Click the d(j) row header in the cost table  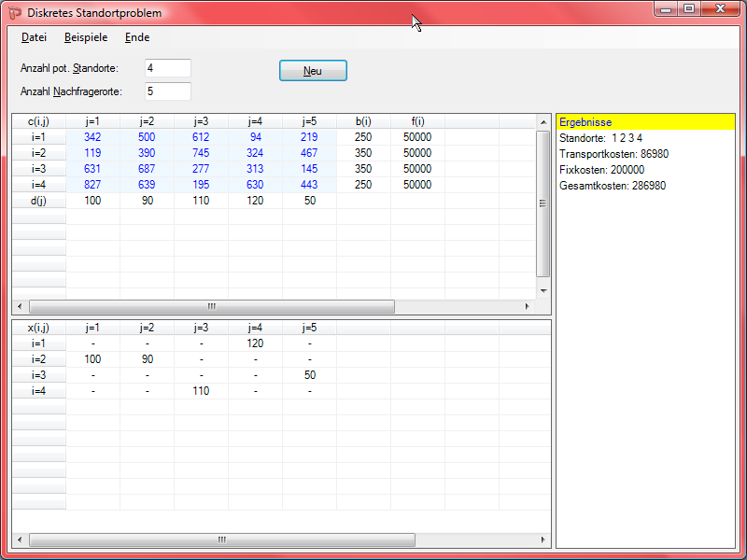click(x=39, y=201)
